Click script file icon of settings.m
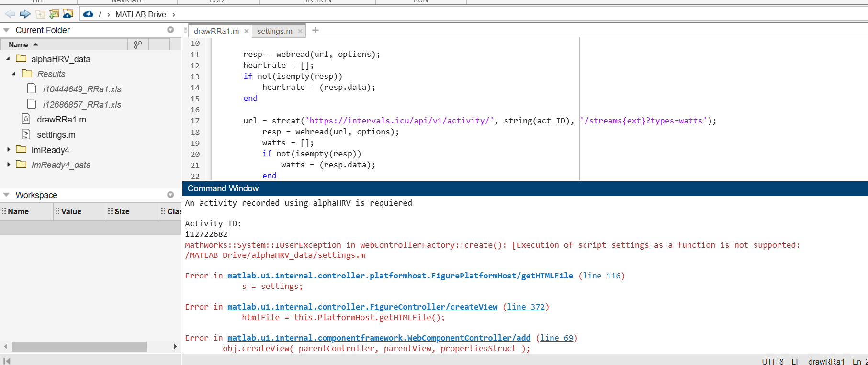This screenshot has width=868, height=365. pyautogui.click(x=26, y=134)
